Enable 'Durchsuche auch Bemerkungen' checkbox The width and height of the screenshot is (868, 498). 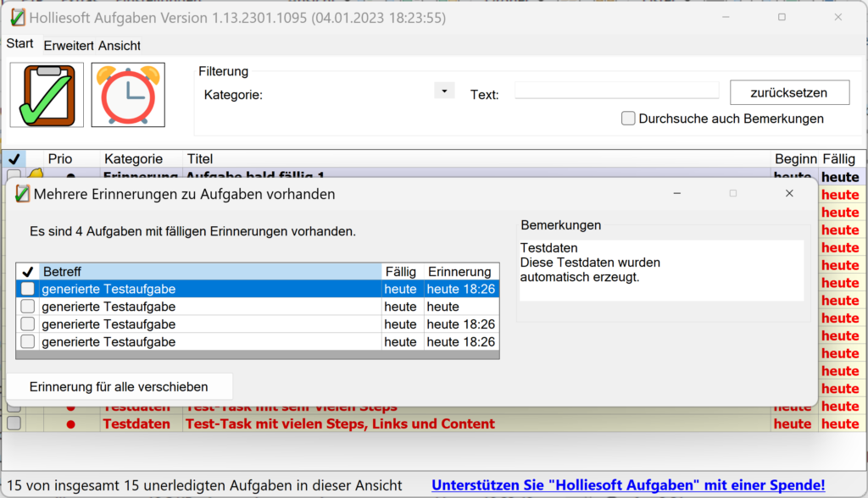(628, 119)
